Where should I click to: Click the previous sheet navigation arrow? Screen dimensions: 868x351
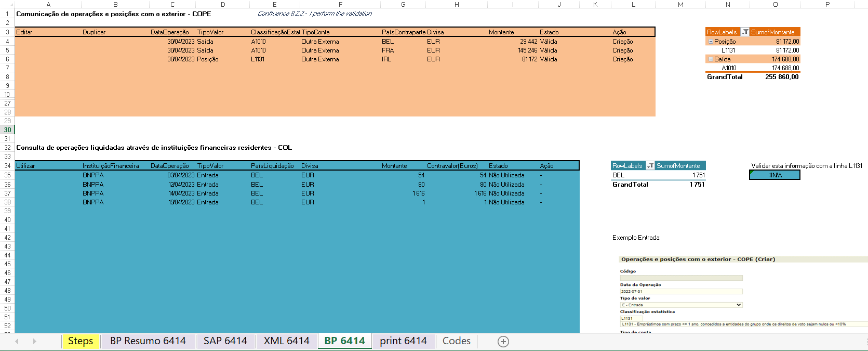coord(17,341)
